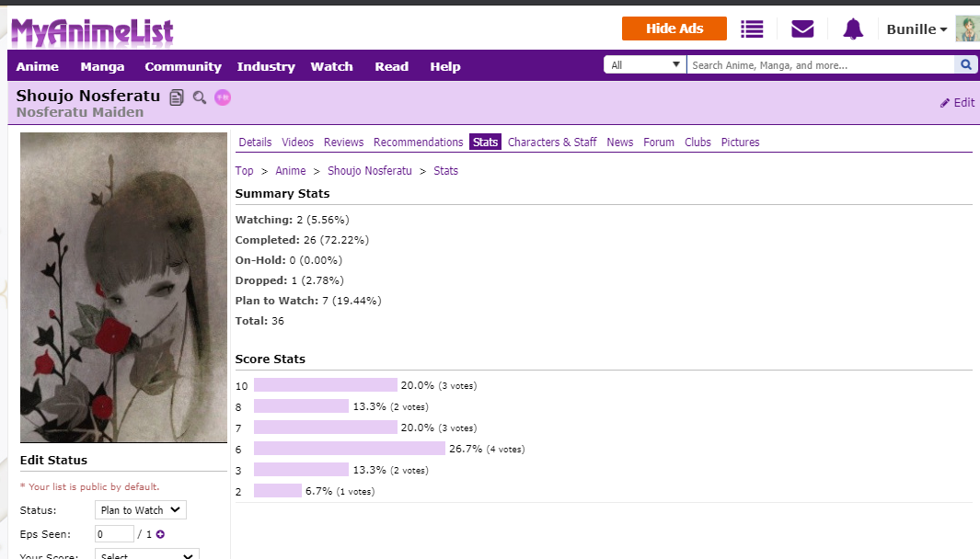Switch to the Characters & Staff tab
Viewport: 980px width, 559px height.
click(552, 142)
